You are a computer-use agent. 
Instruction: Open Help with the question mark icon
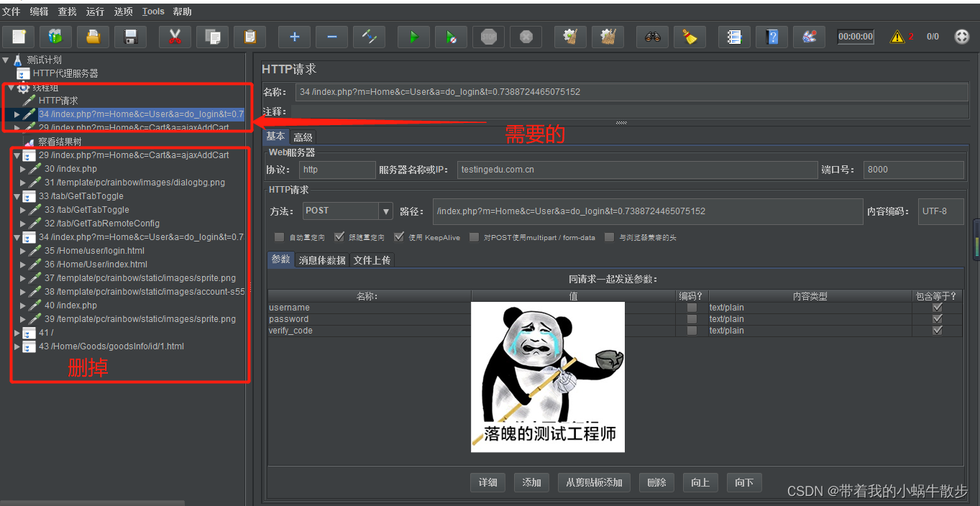(x=771, y=37)
